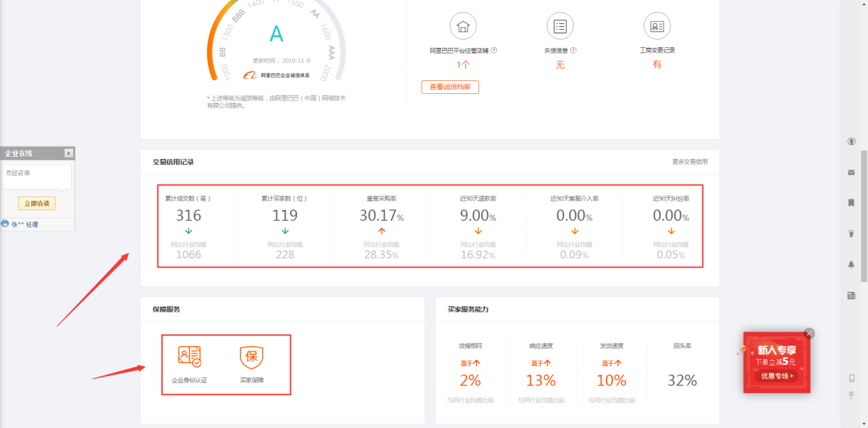Click the industry average 1066 value
This screenshot has width=868, height=428.
click(188, 255)
